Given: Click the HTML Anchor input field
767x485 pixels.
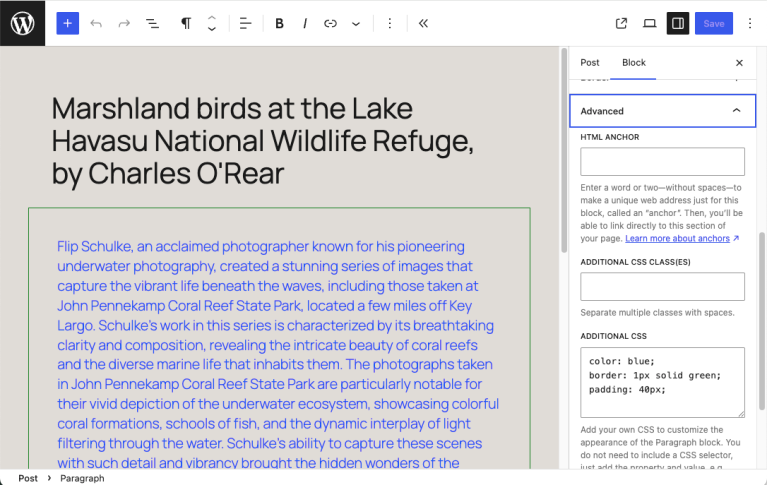Looking at the screenshot, I should point(662,162).
